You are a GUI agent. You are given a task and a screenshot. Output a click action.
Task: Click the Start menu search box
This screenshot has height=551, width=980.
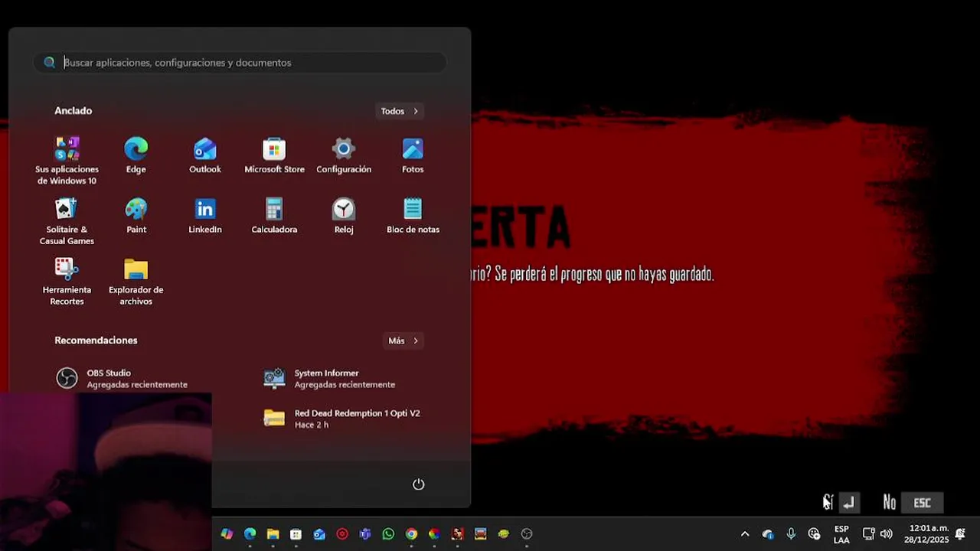pyautogui.click(x=240, y=63)
